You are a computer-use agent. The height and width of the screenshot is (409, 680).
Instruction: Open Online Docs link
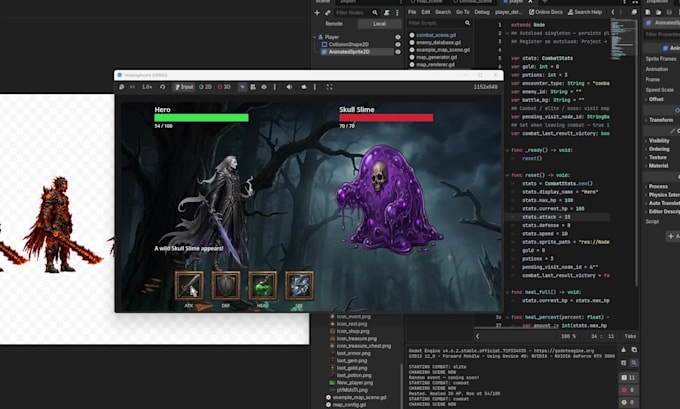tap(545, 12)
